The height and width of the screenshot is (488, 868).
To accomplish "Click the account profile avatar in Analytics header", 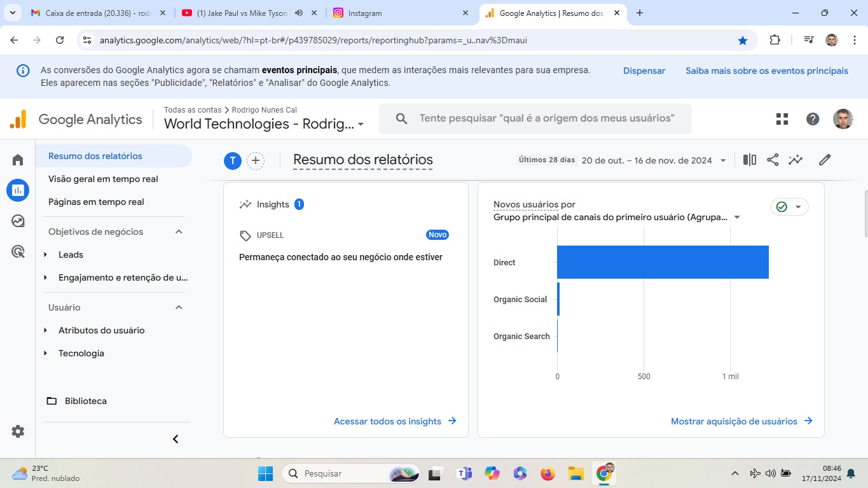I will click(843, 119).
